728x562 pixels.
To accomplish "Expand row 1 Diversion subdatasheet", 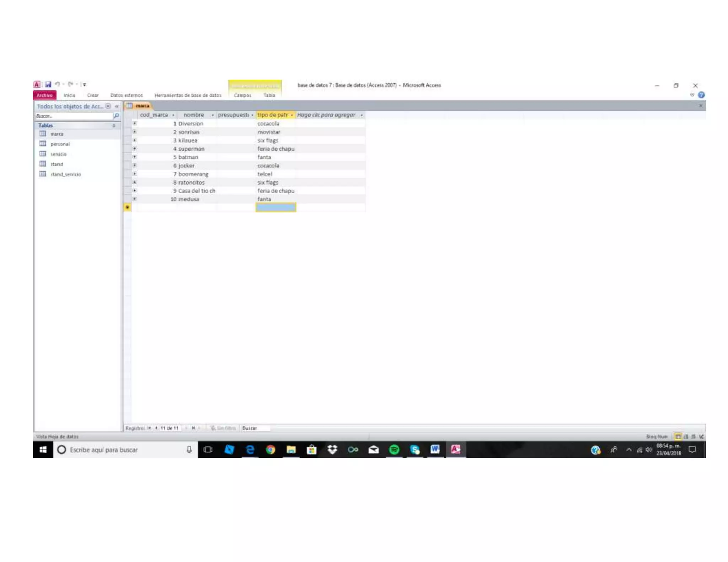I will (x=135, y=124).
